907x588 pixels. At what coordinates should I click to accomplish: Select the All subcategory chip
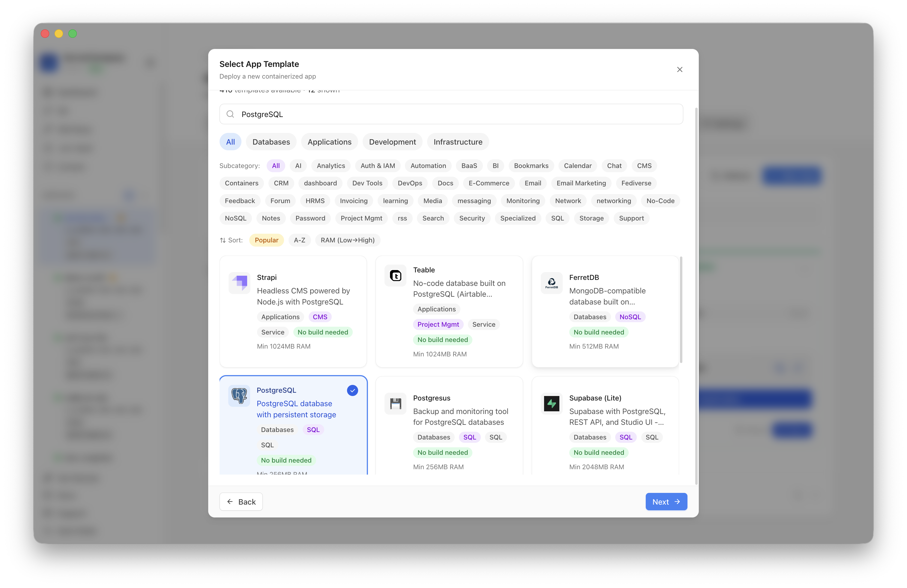pos(276,166)
